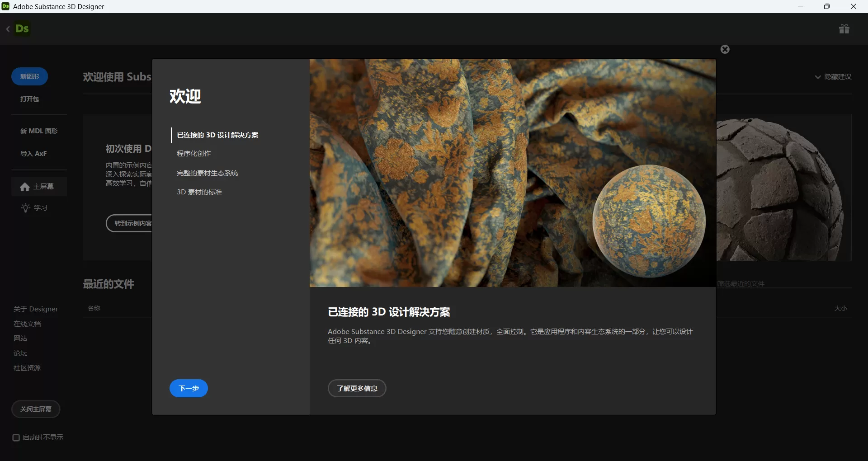868x461 pixels.
Task: Click the 了解更多信息 button
Action: pos(357,388)
